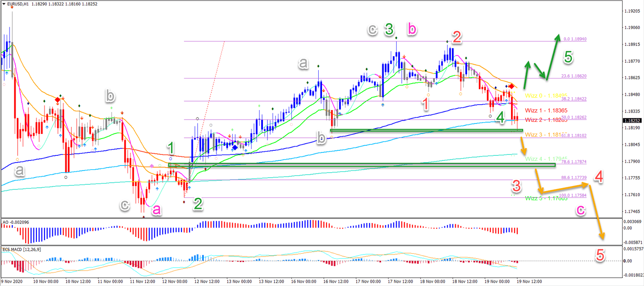Click the 'Wizz 1 - 1.18365' level label
This screenshot has height=286, width=644.
(546, 110)
